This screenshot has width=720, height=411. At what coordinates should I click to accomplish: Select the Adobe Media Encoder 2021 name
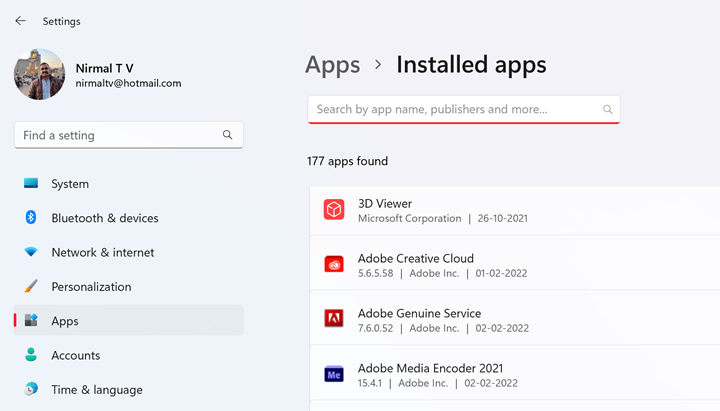[430, 368]
